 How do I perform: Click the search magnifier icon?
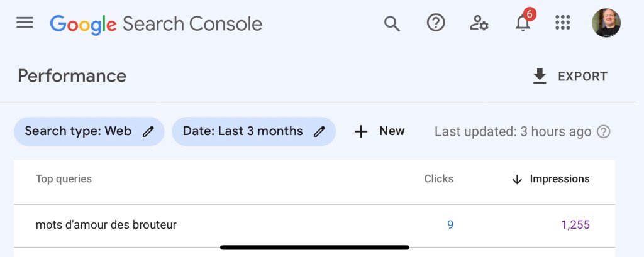click(x=392, y=23)
